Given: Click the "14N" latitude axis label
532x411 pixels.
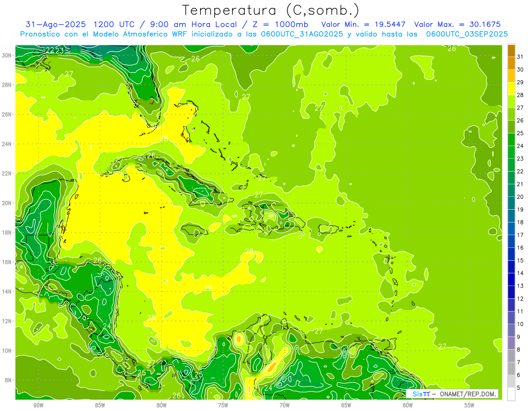Looking at the screenshot, I should (x=7, y=292).
